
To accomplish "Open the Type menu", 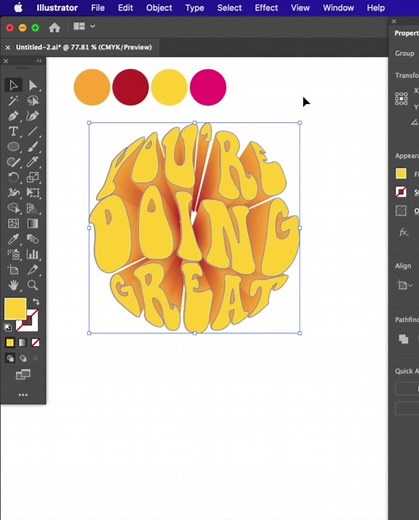I will point(195,8).
